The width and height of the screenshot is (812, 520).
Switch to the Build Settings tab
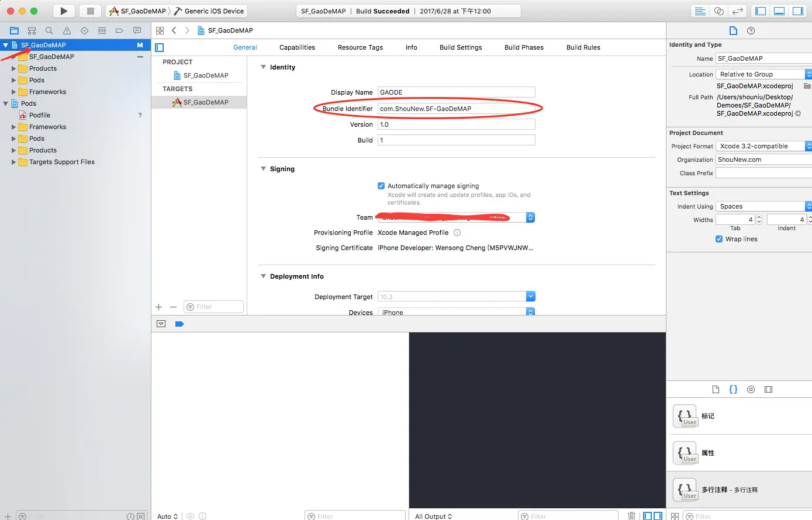(x=461, y=47)
